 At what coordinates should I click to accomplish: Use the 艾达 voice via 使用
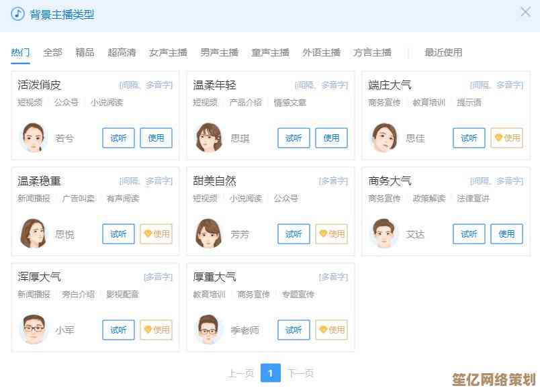506,234
